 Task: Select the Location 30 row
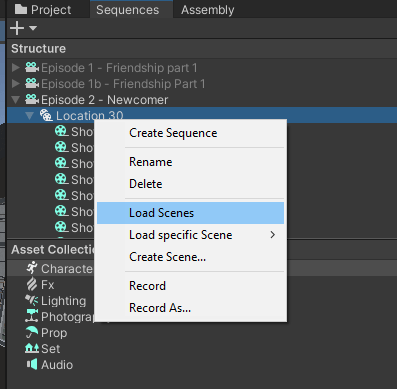point(202,115)
